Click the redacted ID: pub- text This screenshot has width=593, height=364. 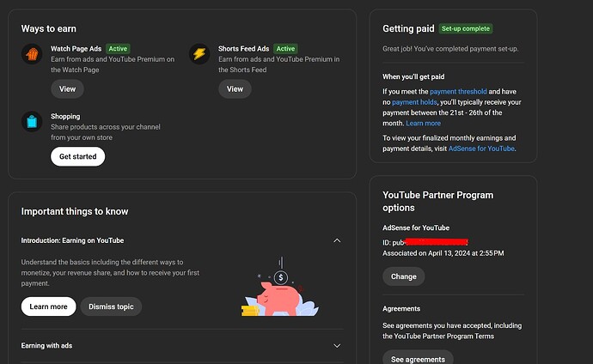point(425,242)
